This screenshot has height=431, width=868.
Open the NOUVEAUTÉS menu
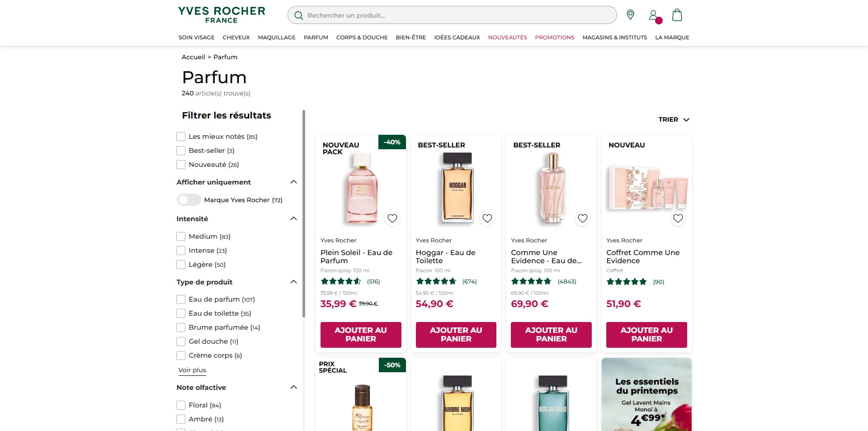click(507, 38)
